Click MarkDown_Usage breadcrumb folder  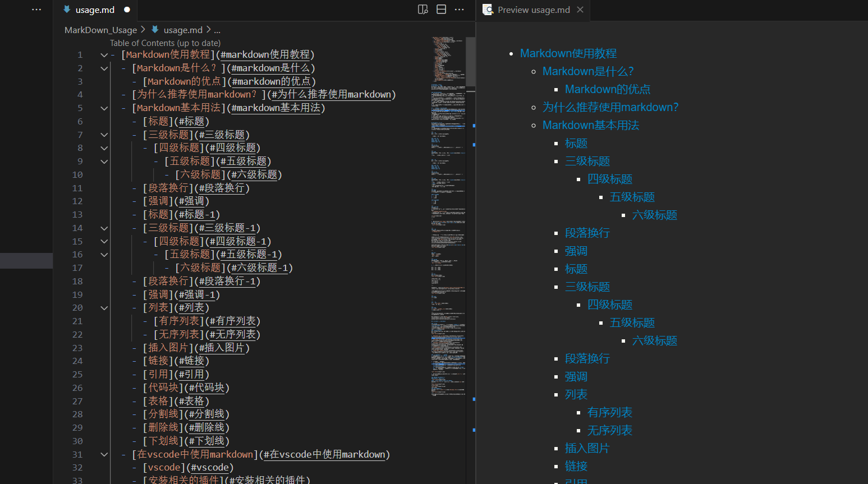(x=100, y=30)
